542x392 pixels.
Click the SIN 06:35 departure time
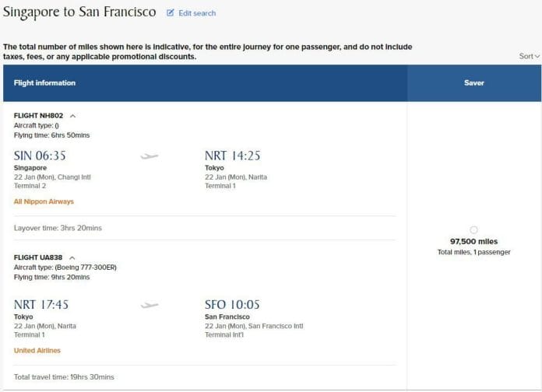point(40,156)
